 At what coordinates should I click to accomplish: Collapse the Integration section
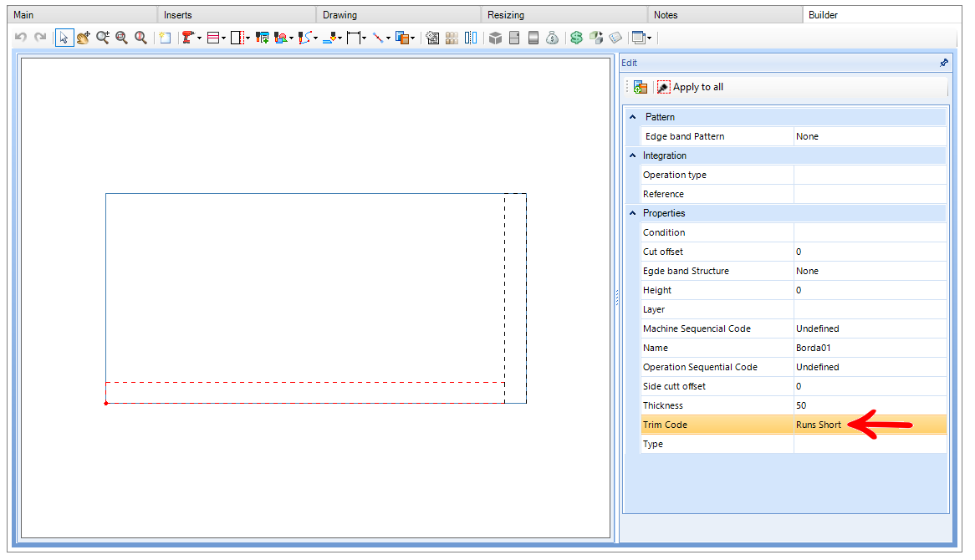coord(632,155)
